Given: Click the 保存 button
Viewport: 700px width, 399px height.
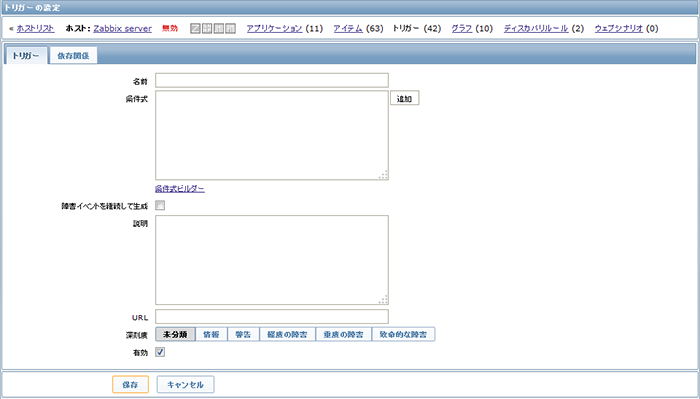Looking at the screenshot, I should (130, 385).
